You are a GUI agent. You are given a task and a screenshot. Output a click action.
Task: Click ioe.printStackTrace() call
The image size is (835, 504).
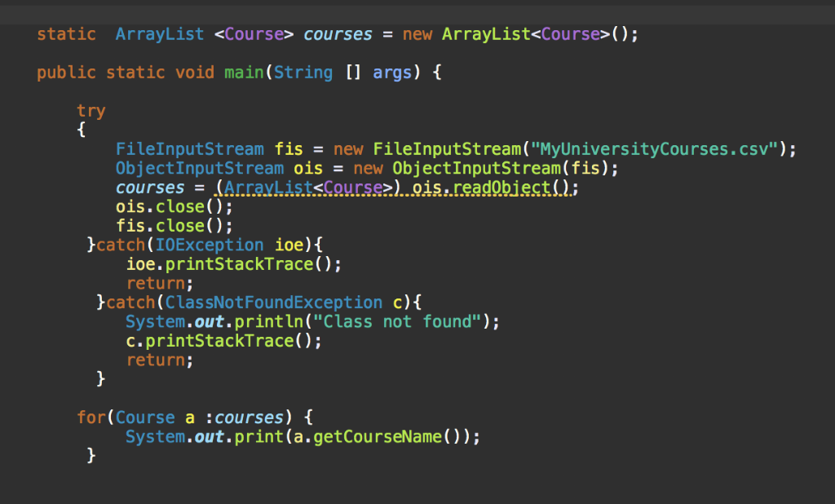coord(234,264)
